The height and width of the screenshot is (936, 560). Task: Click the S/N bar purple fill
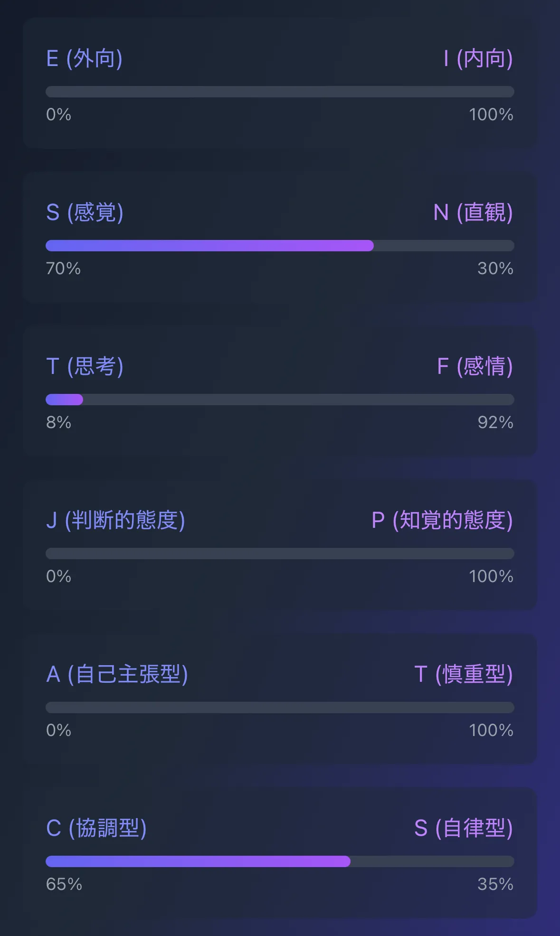click(209, 246)
